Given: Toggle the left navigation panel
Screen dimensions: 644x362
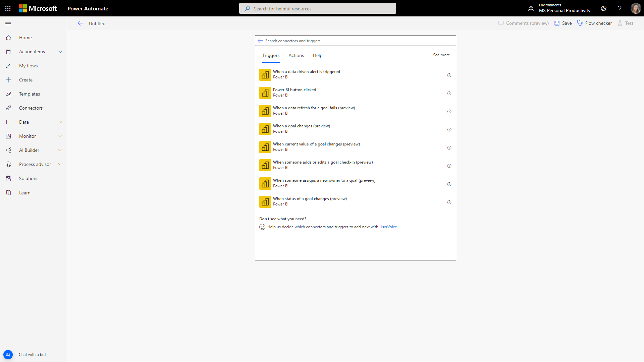Looking at the screenshot, I should (x=8, y=23).
